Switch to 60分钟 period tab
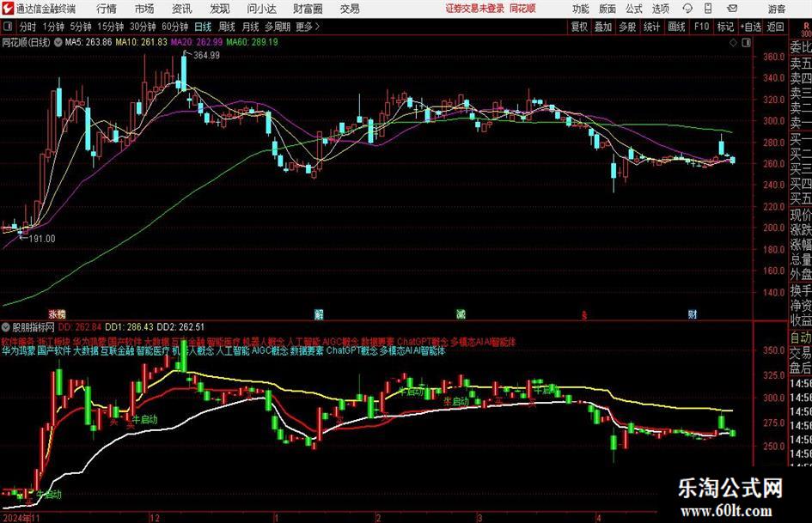The image size is (812, 523). (174, 27)
